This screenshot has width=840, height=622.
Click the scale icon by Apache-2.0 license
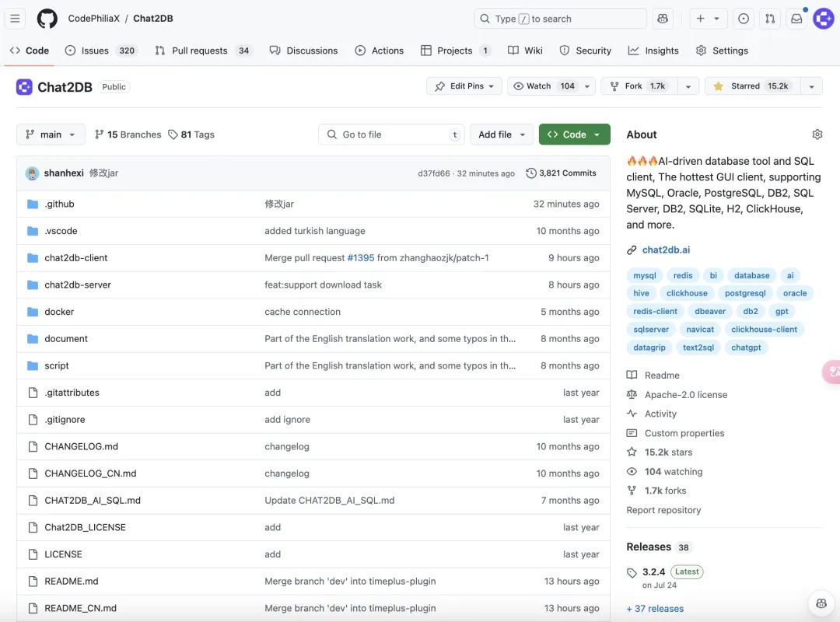click(x=632, y=395)
